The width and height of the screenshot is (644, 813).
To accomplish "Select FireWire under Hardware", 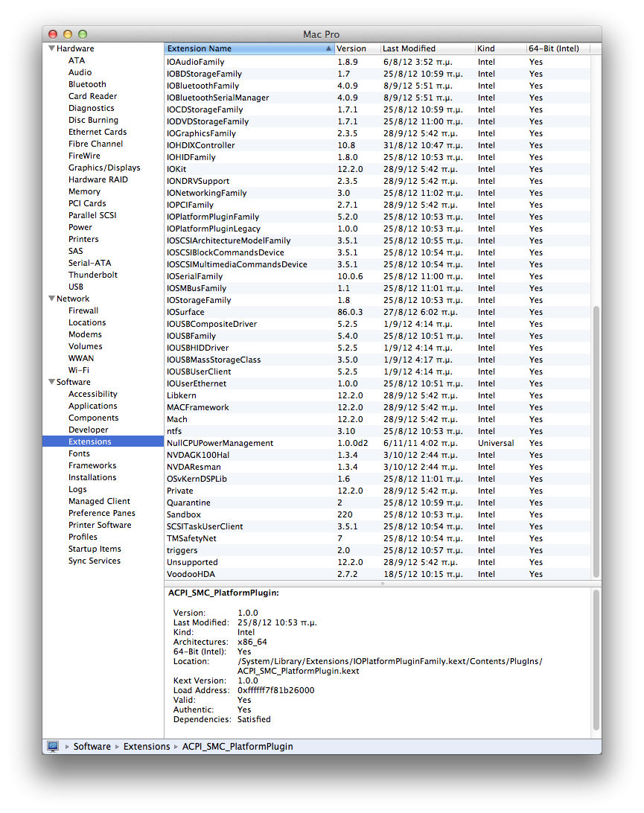I will tap(85, 156).
